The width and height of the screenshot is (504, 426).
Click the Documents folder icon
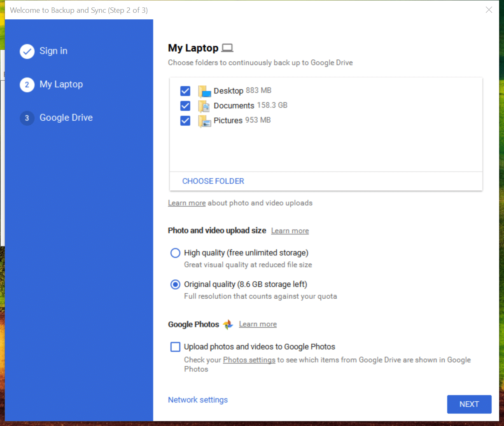[x=204, y=106]
